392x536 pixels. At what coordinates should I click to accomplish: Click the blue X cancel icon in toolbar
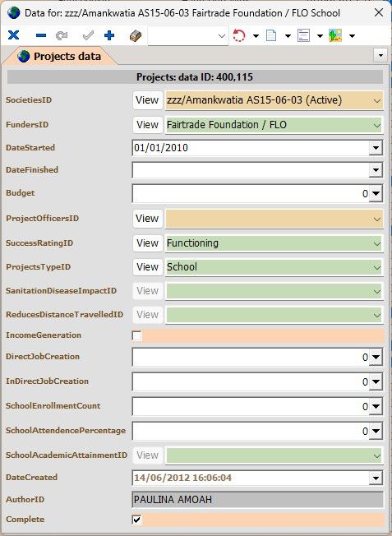[14, 35]
